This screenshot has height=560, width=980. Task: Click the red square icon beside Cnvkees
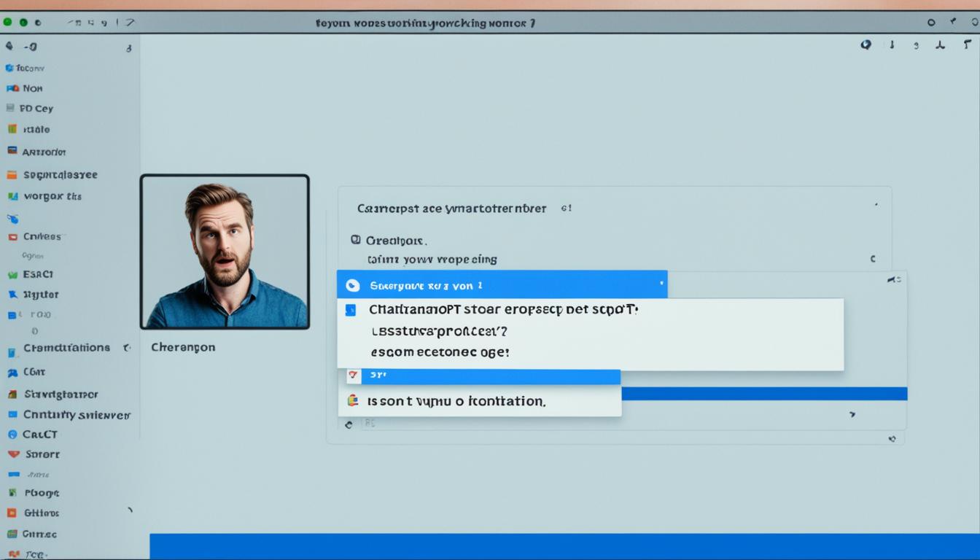coord(12,237)
